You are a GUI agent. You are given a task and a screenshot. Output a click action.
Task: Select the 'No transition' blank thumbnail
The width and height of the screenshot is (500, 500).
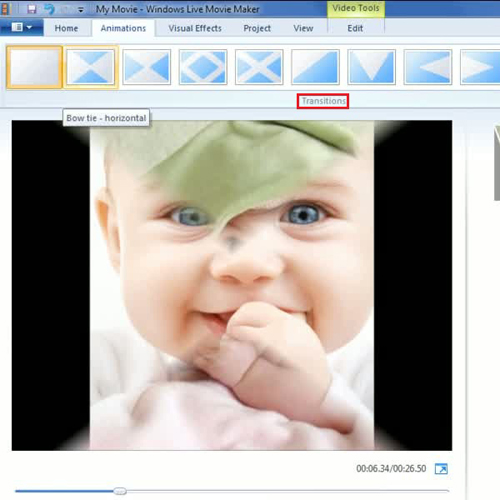[34, 67]
